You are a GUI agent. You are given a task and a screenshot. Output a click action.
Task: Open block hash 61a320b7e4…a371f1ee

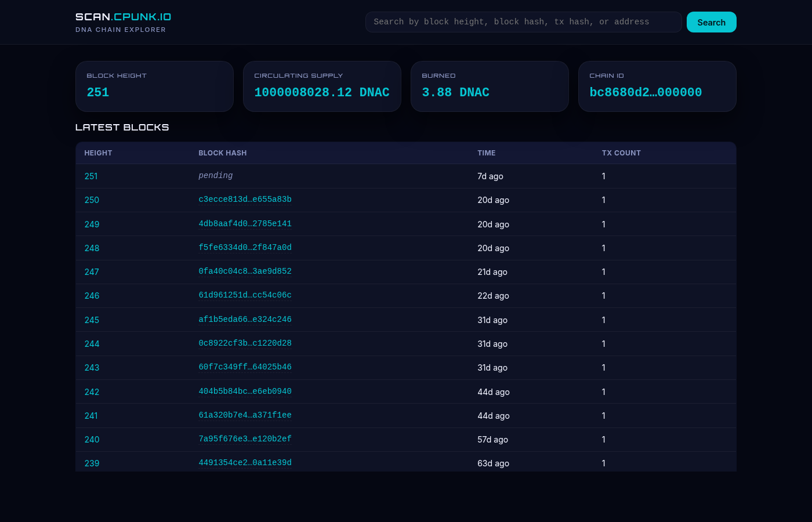(x=245, y=415)
